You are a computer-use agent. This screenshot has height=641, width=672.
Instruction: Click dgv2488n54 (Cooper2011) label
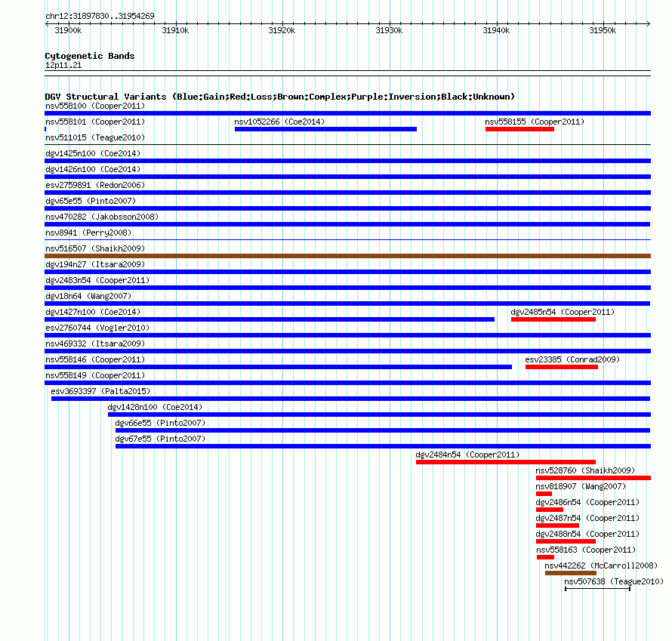(587, 534)
